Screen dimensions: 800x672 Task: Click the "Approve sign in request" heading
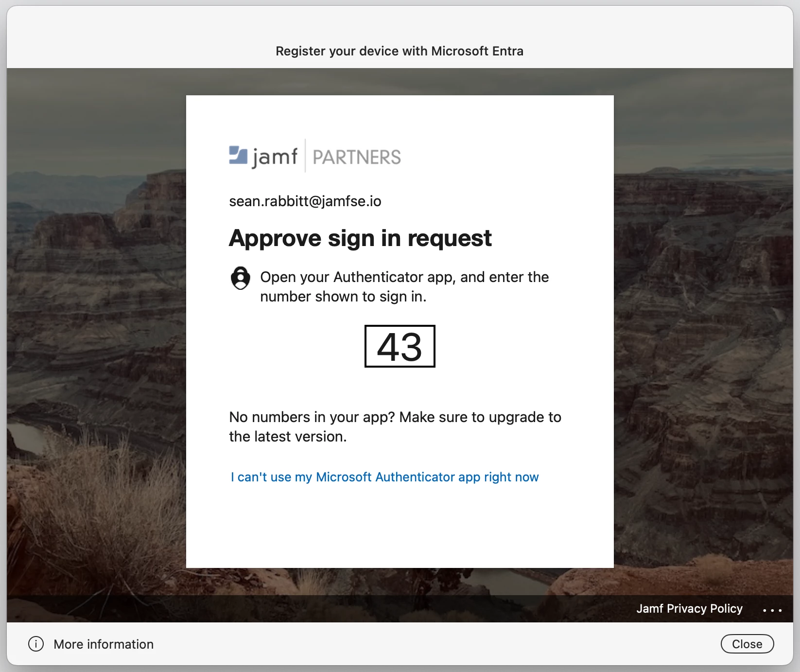click(360, 238)
